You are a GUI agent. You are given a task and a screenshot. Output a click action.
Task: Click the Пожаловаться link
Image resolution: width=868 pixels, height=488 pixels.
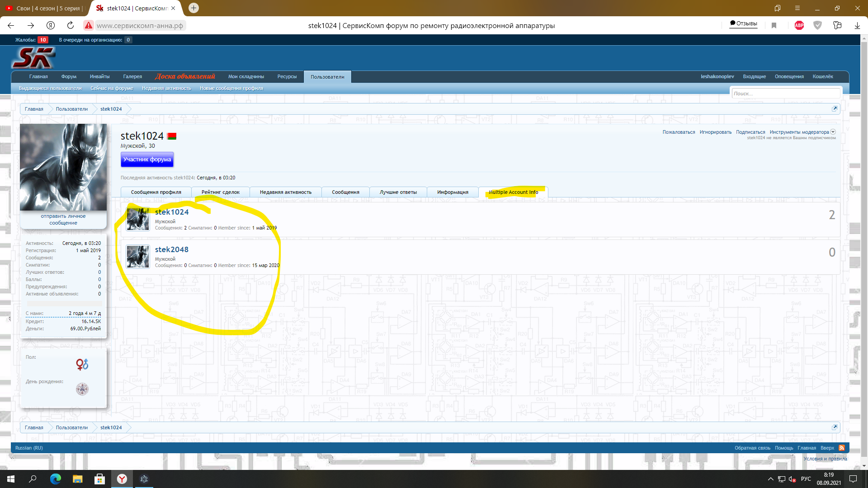(x=679, y=132)
